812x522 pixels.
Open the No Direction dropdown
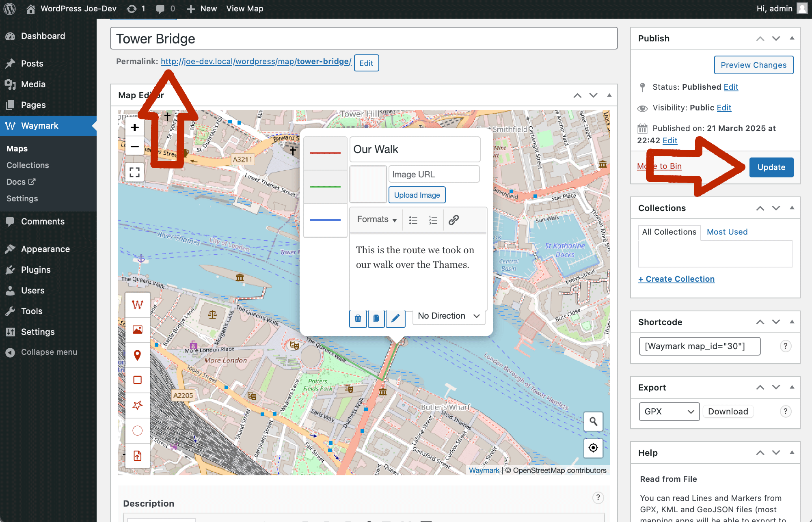click(449, 316)
